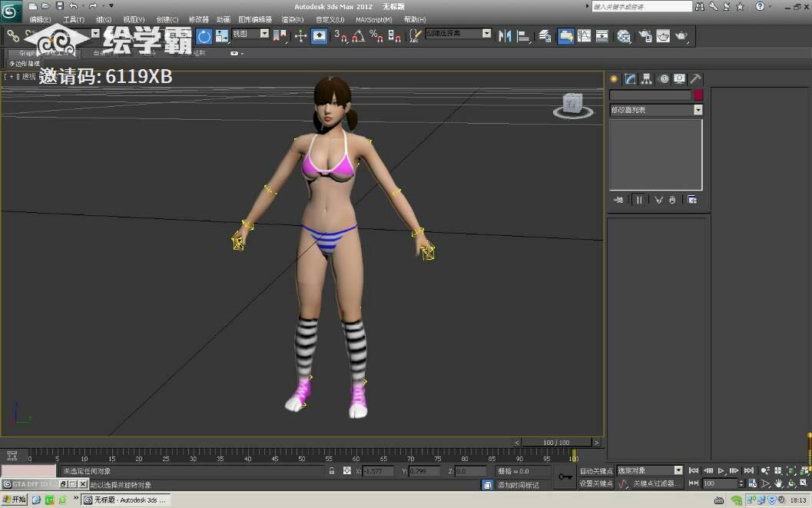
Task: Switch to the Hierarchy command panel tab
Action: pos(646,79)
